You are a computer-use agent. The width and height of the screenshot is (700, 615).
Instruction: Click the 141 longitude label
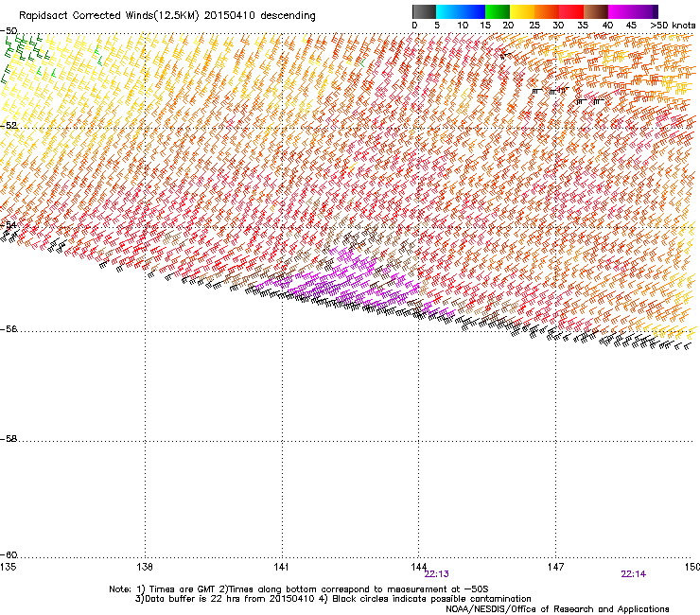281,567
